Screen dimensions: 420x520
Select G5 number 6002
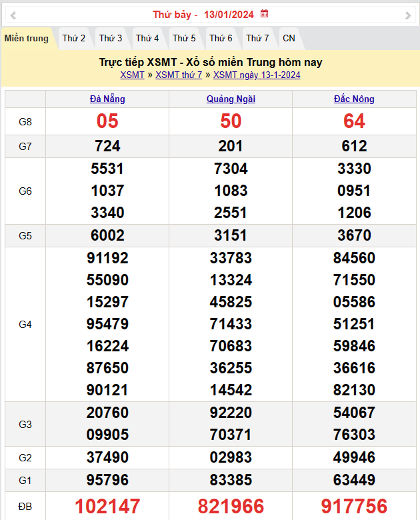click(107, 235)
